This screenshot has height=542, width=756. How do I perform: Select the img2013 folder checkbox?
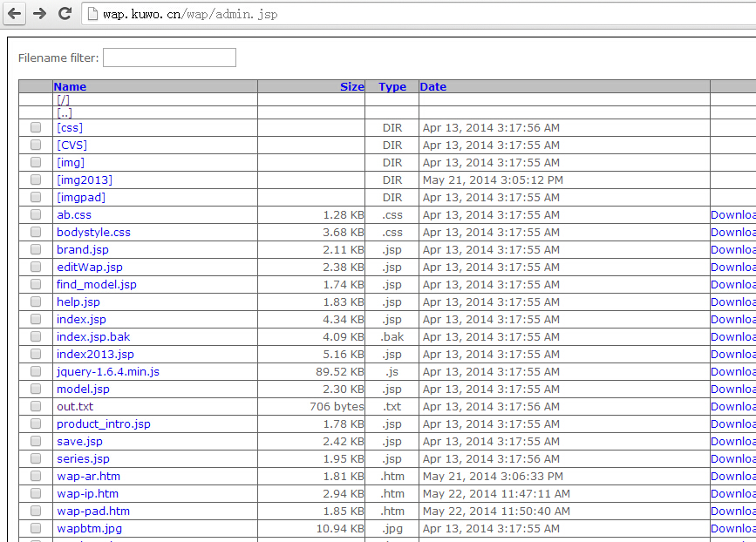click(x=36, y=180)
